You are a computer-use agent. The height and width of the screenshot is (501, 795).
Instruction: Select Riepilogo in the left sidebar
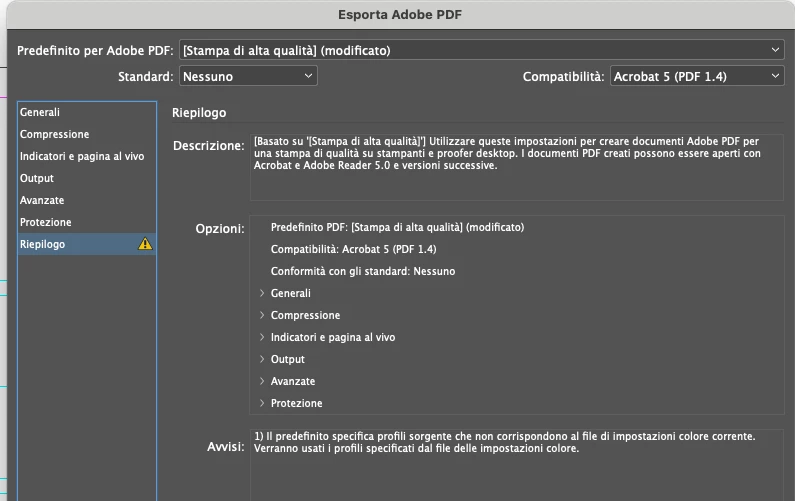point(87,244)
